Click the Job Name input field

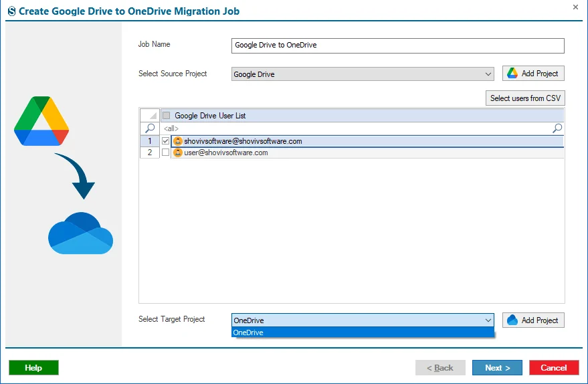397,45
